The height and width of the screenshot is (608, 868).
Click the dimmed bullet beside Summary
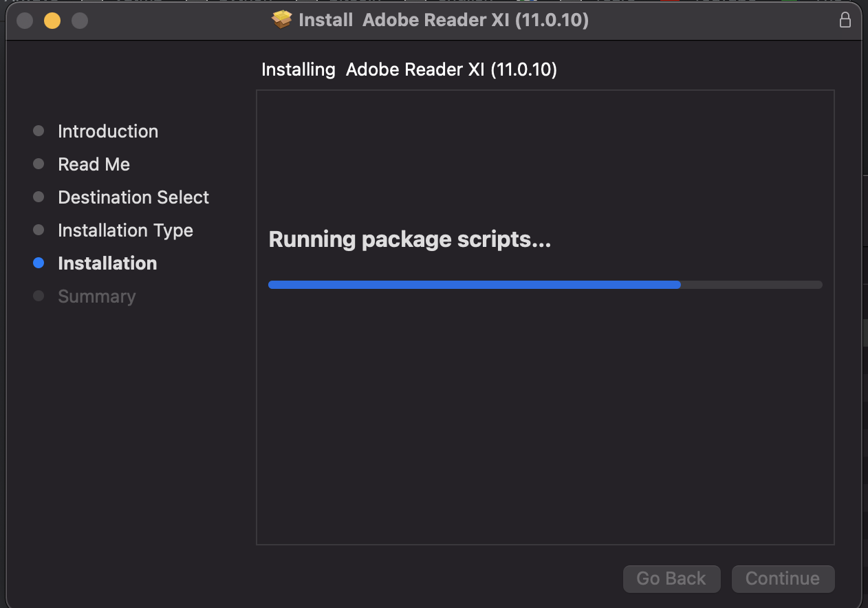[x=39, y=296]
